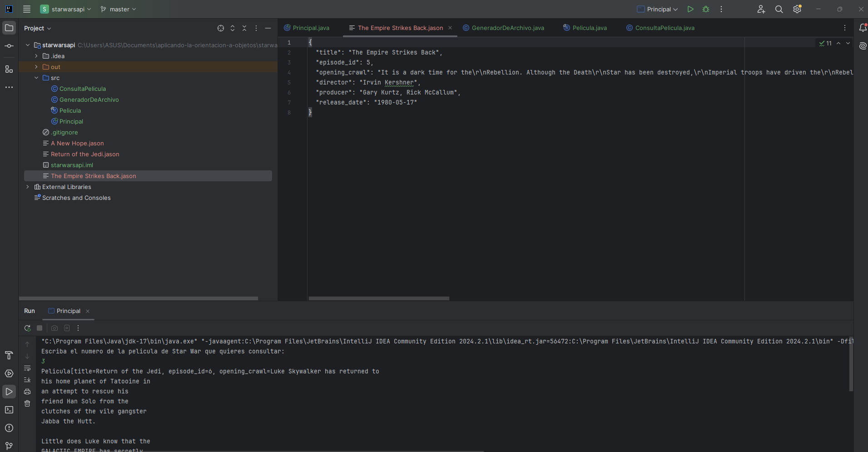
Task: Collapse all Project tree nodes
Action: coord(244,28)
